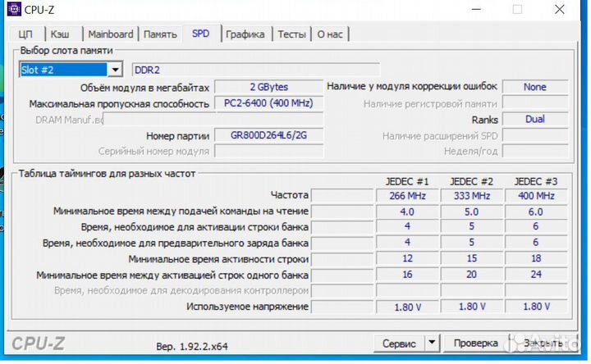Click the Вер. 1.92.2.x64 version label
Viewport: 591px width, 364px height.
point(192,346)
